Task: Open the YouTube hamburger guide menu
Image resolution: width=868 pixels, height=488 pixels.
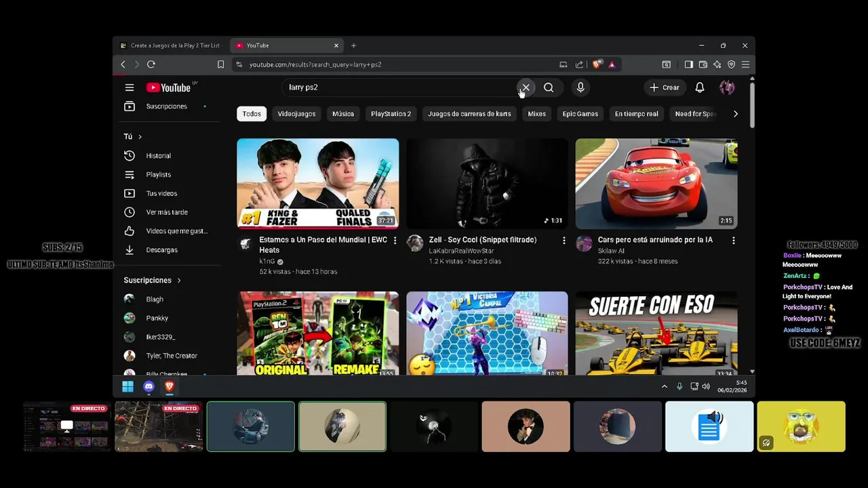Action: (x=130, y=87)
